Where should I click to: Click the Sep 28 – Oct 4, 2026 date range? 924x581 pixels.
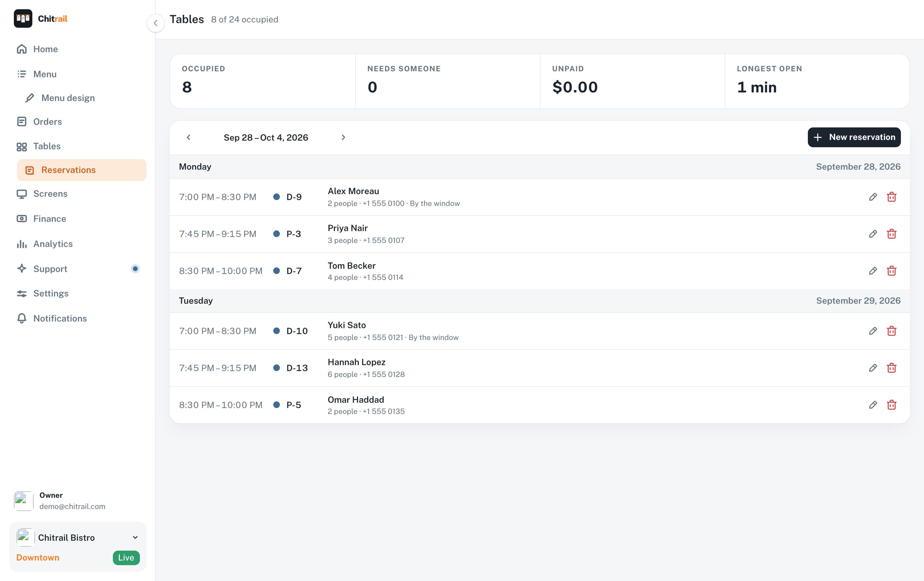point(266,137)
